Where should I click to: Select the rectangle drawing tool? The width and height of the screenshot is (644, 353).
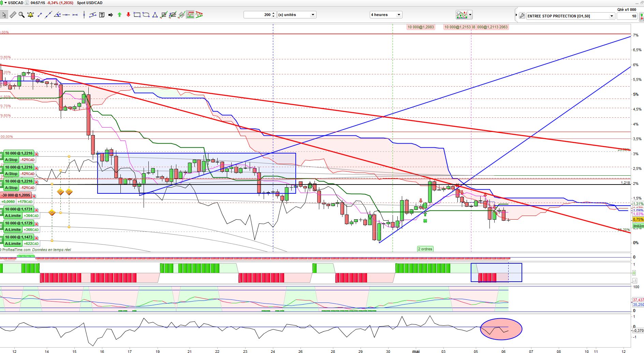click(137, 15)
